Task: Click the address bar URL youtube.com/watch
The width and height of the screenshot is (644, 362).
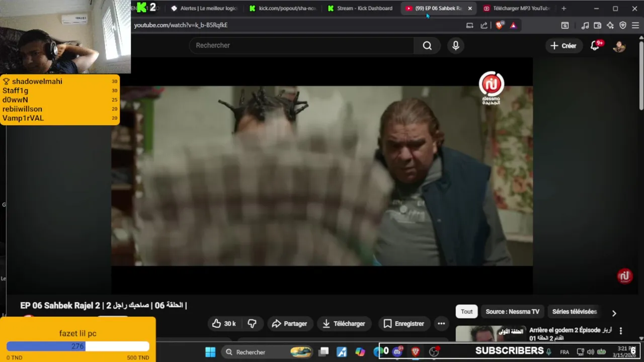Action: click(181, 25)
